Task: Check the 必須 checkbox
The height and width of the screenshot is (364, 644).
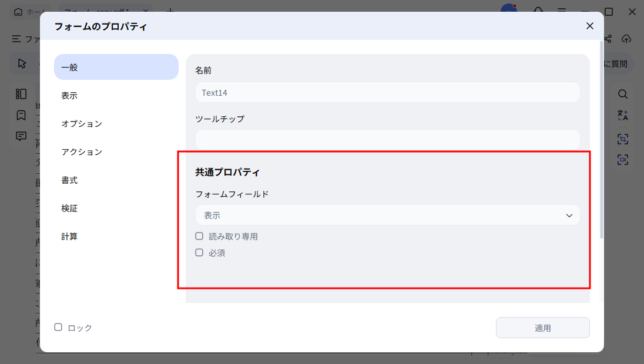Action: pyautogui.click(x=200, y=252)
